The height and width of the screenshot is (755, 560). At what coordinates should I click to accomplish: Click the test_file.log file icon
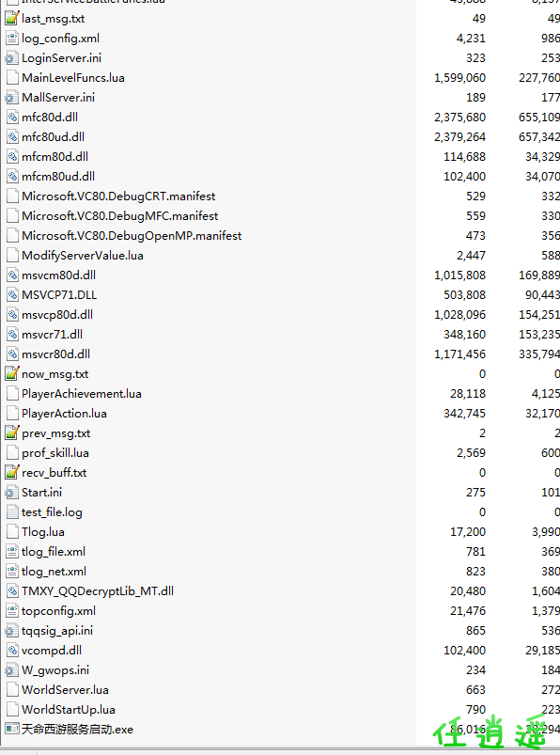(x=12, y=511)
